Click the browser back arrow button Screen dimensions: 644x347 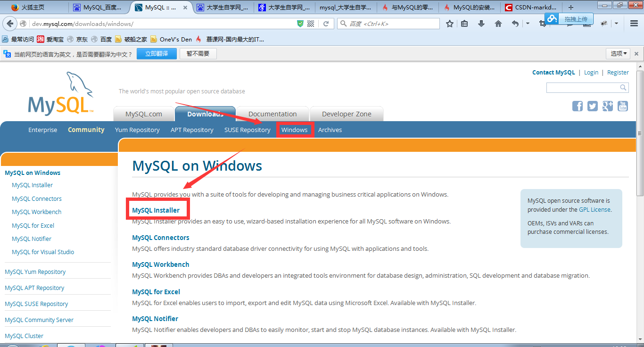point(10,24)
